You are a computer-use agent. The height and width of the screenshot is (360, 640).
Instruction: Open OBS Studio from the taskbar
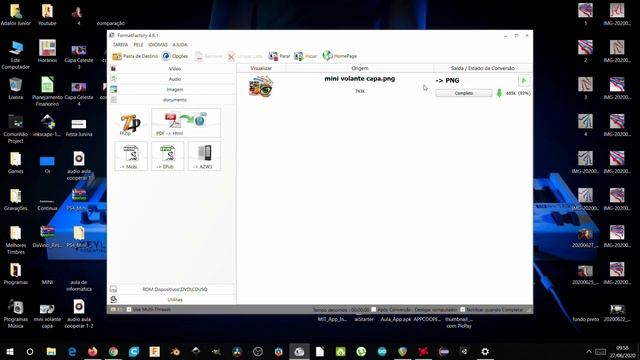coord(258,351)
